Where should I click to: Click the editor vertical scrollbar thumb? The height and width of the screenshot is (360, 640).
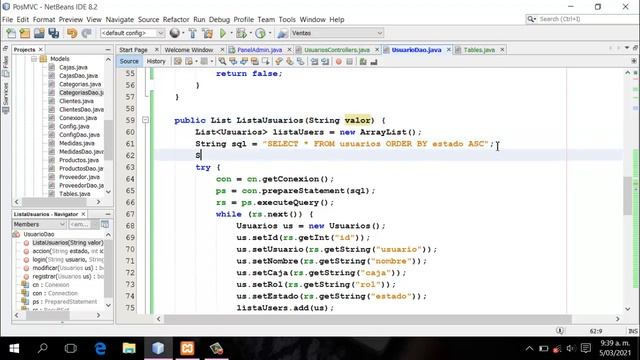point(628,196)
